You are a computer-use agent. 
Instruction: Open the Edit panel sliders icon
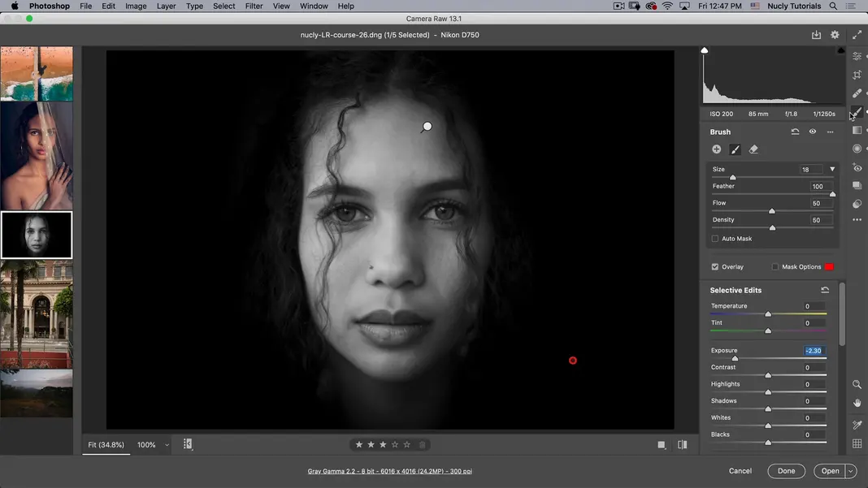857,57
